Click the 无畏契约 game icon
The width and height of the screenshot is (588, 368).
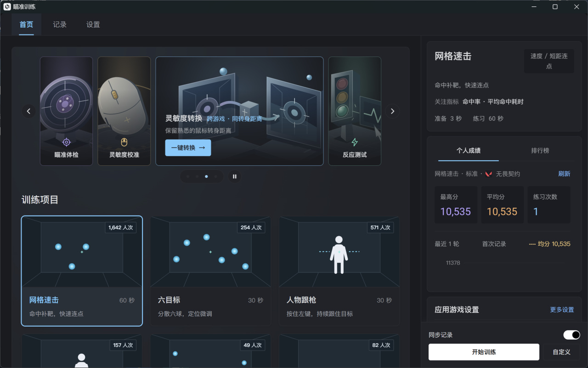[x=489, y=174]
